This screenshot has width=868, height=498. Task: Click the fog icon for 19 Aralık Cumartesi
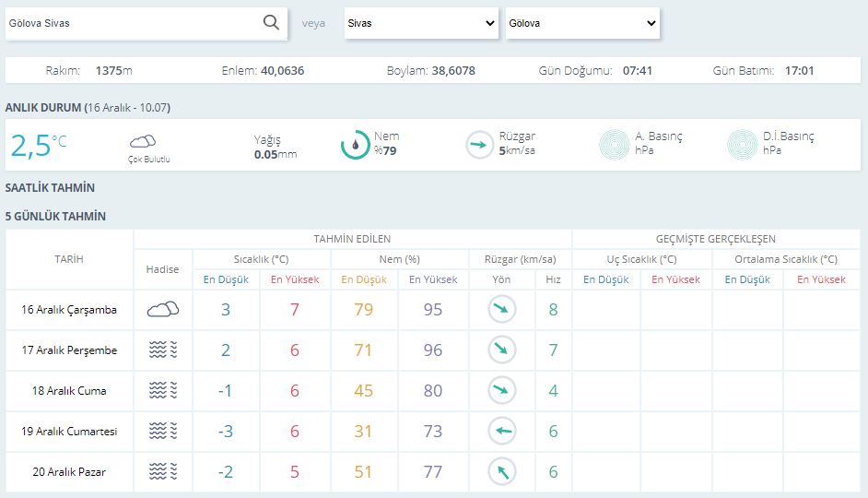click(163, 431)
